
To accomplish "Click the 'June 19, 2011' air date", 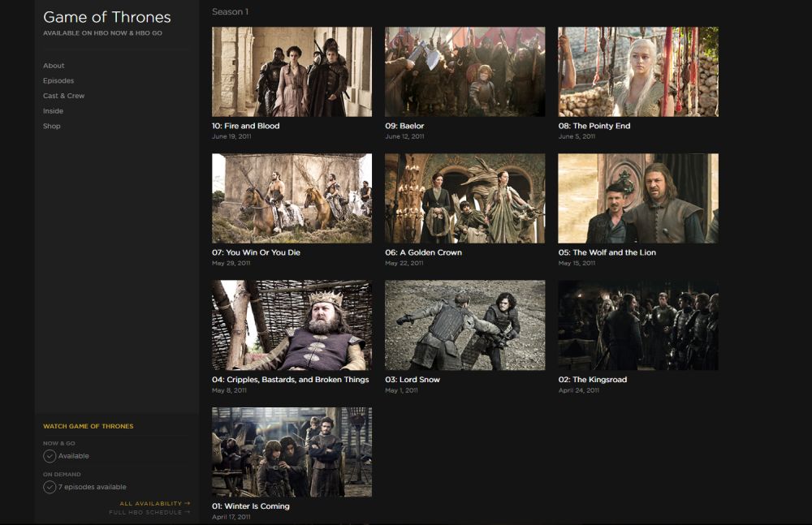I will tap(231, 136).
